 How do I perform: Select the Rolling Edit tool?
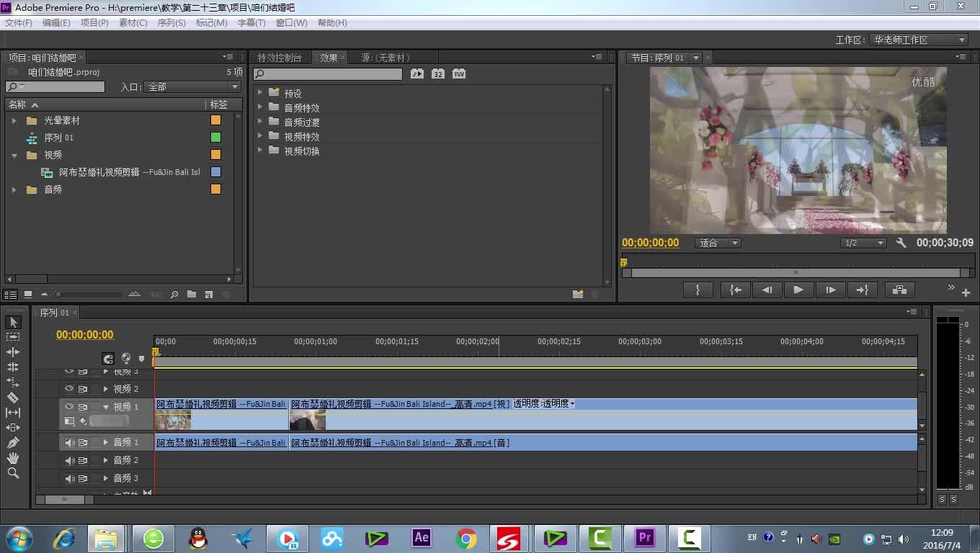[13, 367]
